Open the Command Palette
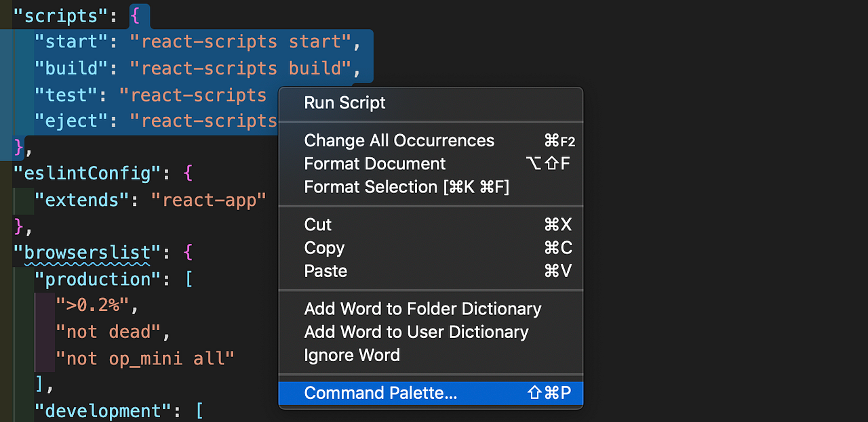The height and width of the screenshot is (422, 868). [x=381, y=393]
